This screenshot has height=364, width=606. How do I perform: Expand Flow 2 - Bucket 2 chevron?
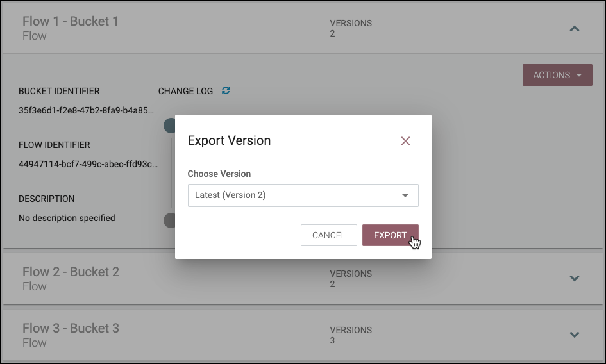click(575, 278)
